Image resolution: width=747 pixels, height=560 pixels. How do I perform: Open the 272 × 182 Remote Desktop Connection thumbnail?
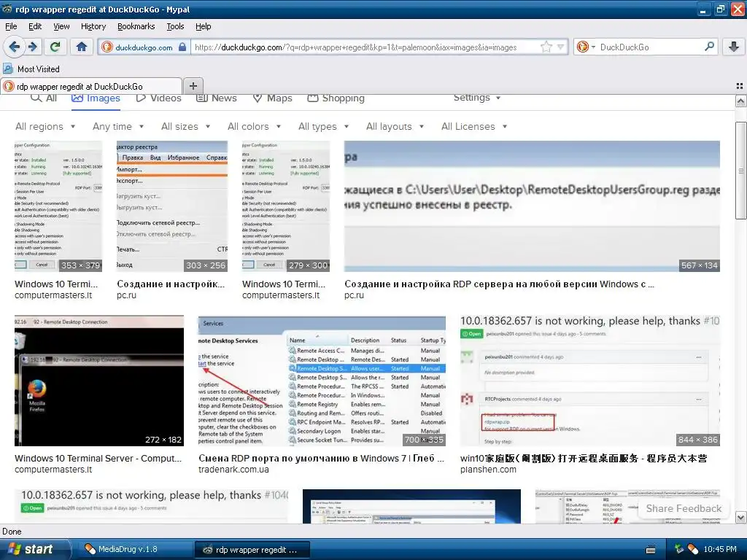[x=99, y=381]
